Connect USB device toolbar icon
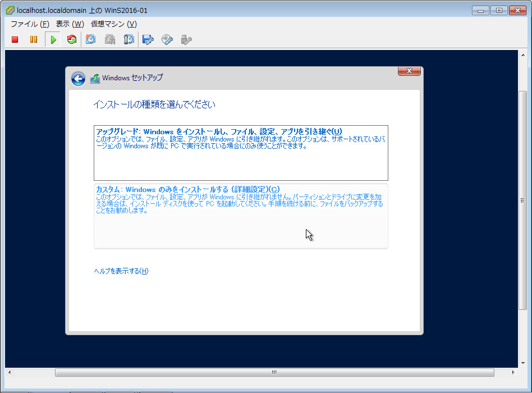The image size is (532, 393). pyautogui.click(x=186, y=40)
